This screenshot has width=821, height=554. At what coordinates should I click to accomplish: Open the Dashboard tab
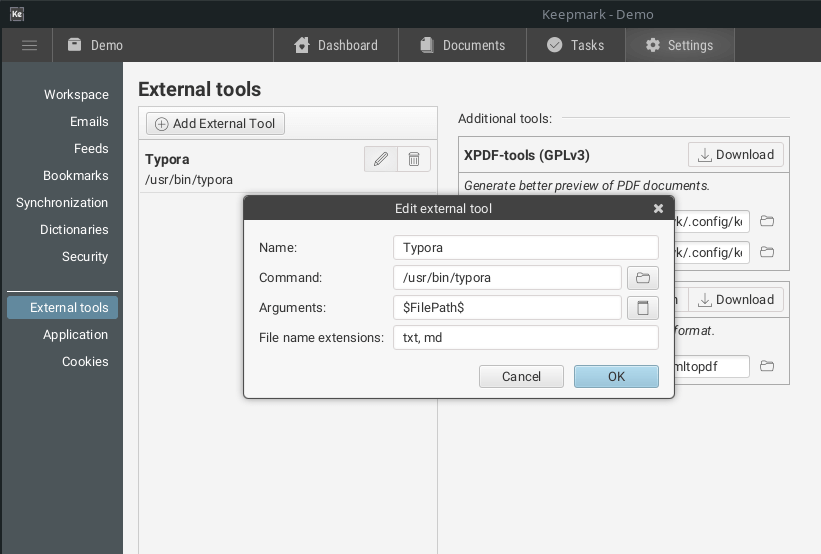click(x=336, y=45)
